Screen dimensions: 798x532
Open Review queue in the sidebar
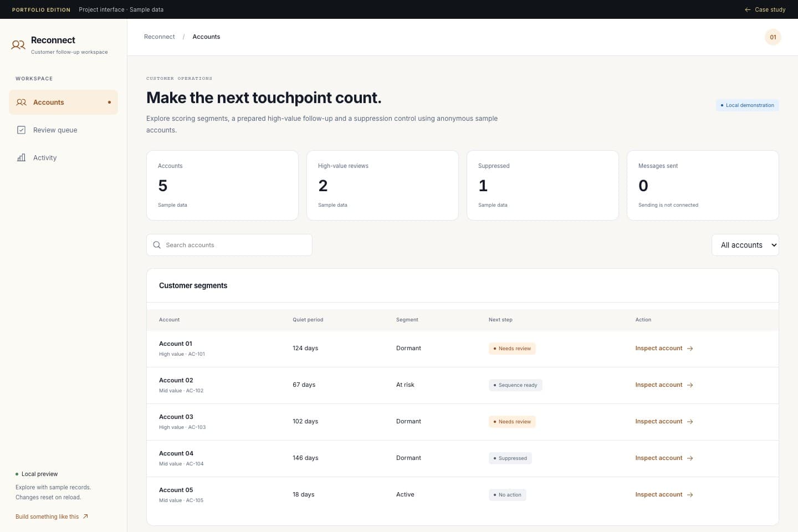(x=64, y=130)
